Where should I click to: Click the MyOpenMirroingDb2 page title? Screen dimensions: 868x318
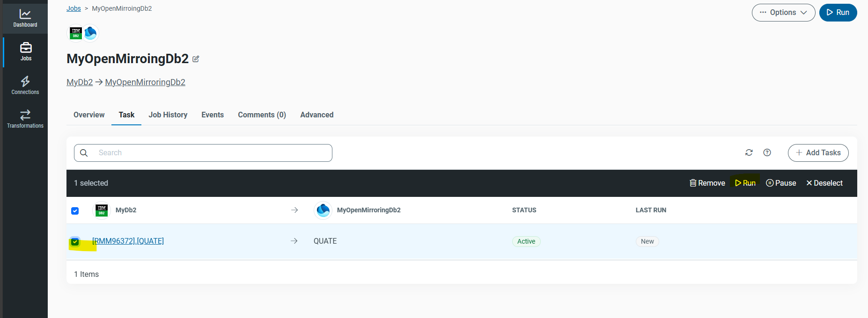click(x=127, y=58)
